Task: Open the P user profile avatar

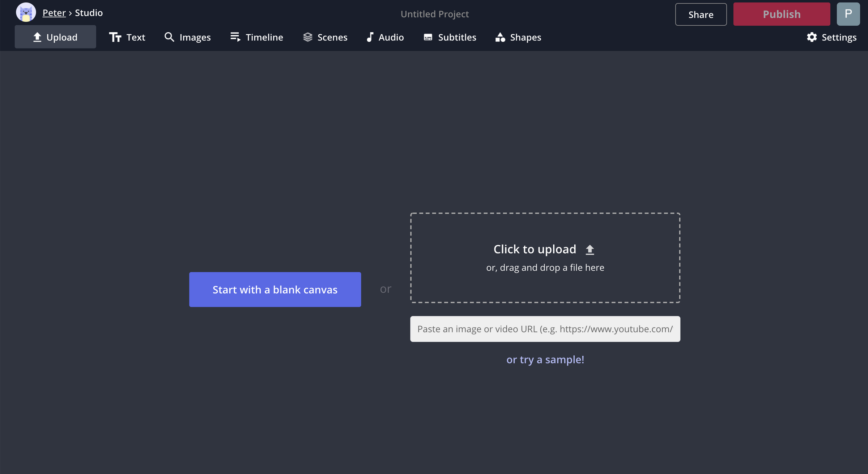Action: (x=848, y=14)
